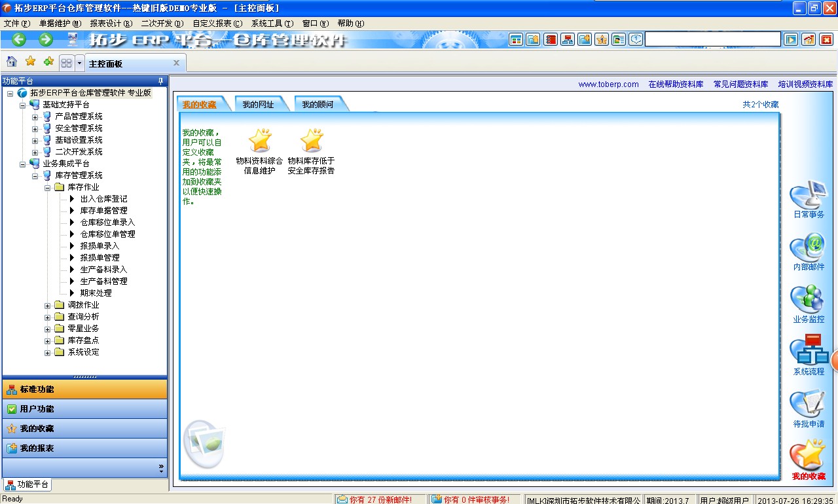Open the view mode dropdown arrow
Image resolution: width=838 pixels, height=504 pixels.
click(80, 63)
